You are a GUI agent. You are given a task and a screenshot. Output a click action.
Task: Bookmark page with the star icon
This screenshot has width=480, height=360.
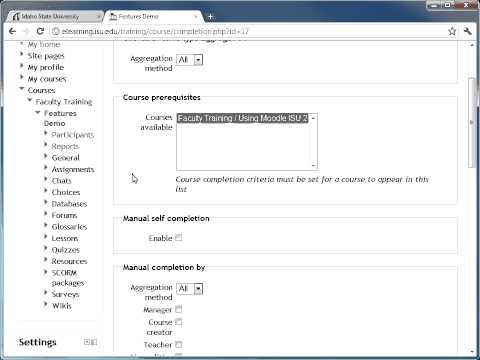452,31
